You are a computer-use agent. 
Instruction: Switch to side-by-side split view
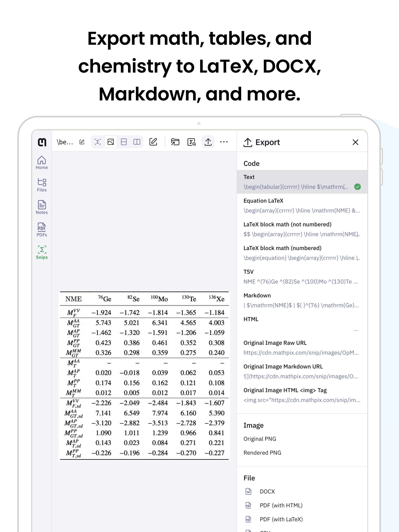point(137,142)
